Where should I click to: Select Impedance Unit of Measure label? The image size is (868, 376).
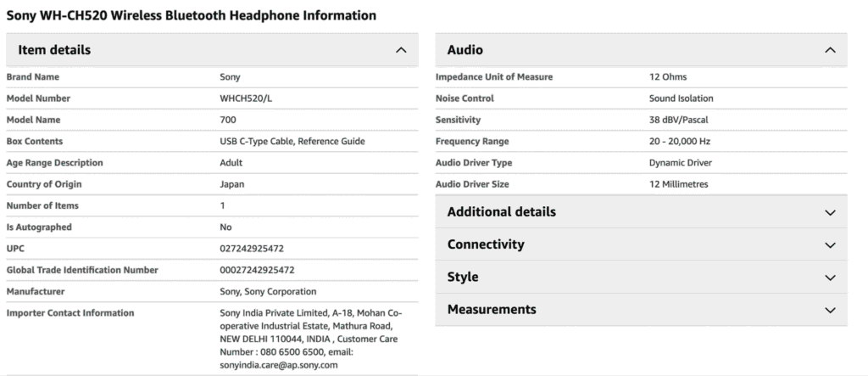tap(494, 77)
